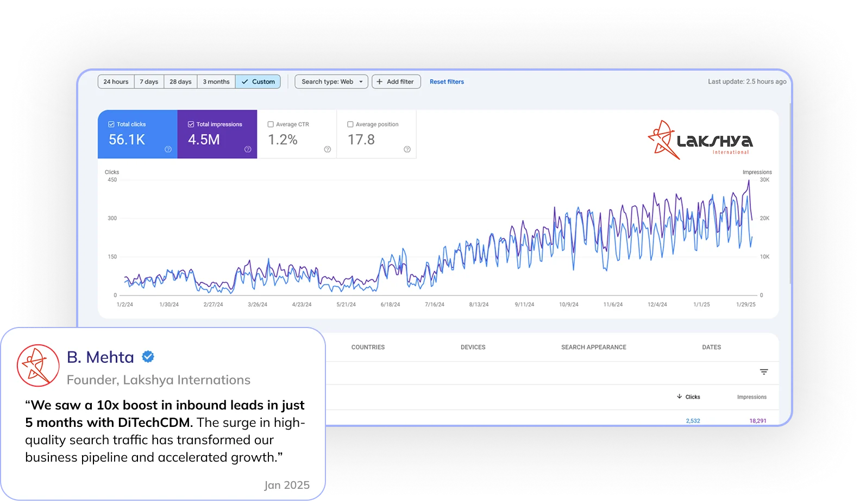Click the 18,291 impressions value

coord(758,421)
